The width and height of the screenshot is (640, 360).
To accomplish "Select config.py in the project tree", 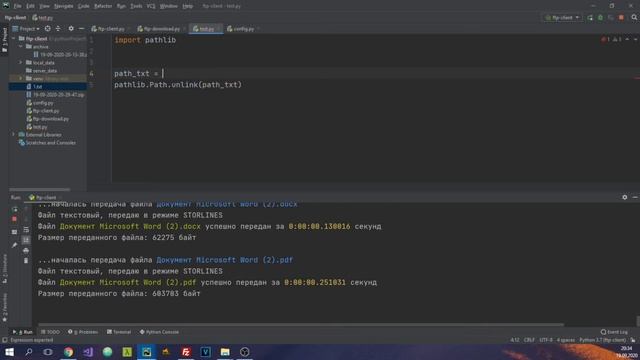I will coord(40,103).
